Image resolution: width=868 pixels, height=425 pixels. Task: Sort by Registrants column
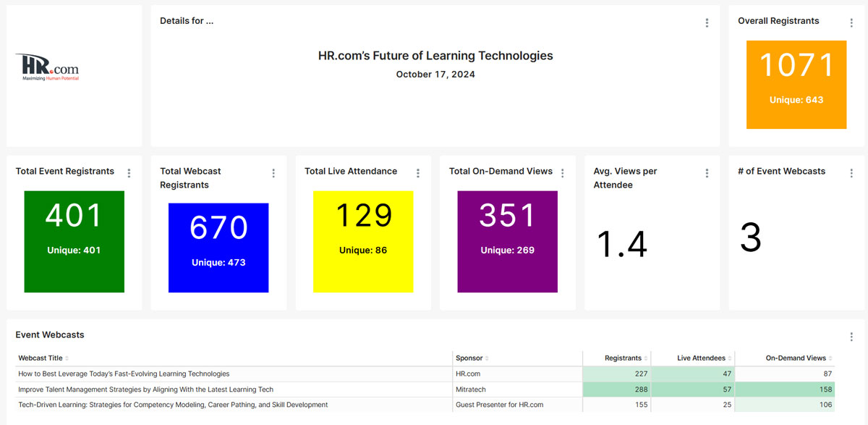coord(626,358)
